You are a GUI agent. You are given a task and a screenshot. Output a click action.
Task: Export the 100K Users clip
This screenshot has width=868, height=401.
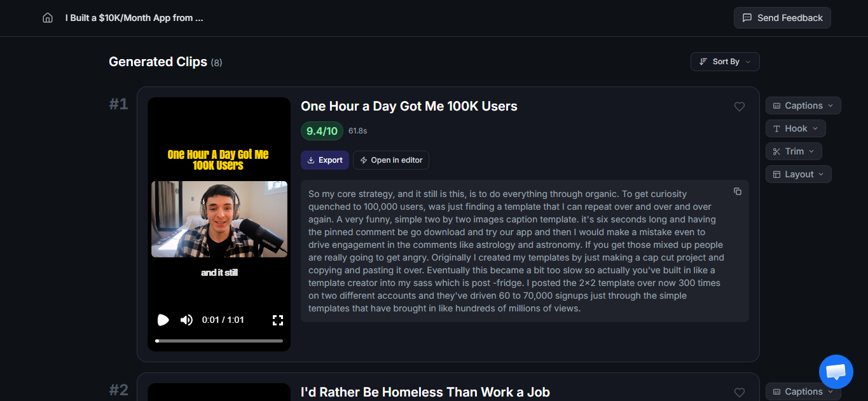click(325, 160)
